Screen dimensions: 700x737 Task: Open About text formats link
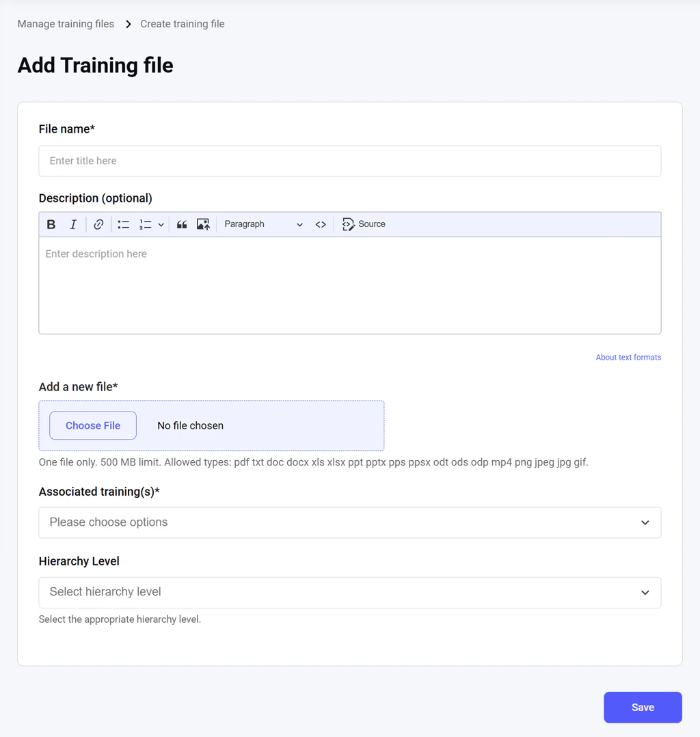[628, 357]
